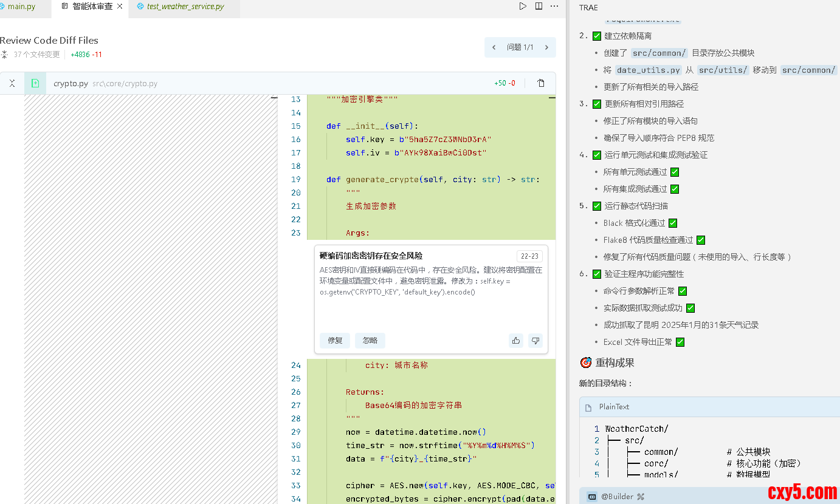Click the run triangle icon in the editor toolbar
Image resolution: width=840 pixels, height=504 pixels.
coord(523,6)
